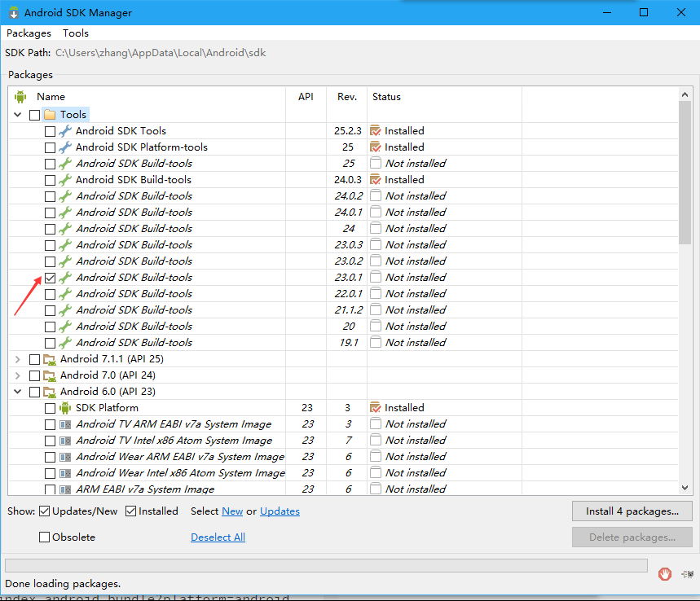Collapse the Tools tree group

(18, 115)
